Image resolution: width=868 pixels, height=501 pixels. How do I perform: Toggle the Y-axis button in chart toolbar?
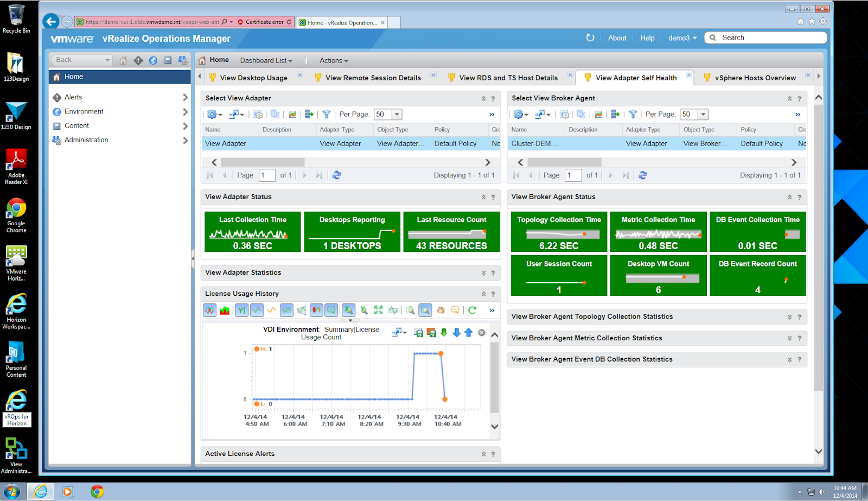(241, 310)
